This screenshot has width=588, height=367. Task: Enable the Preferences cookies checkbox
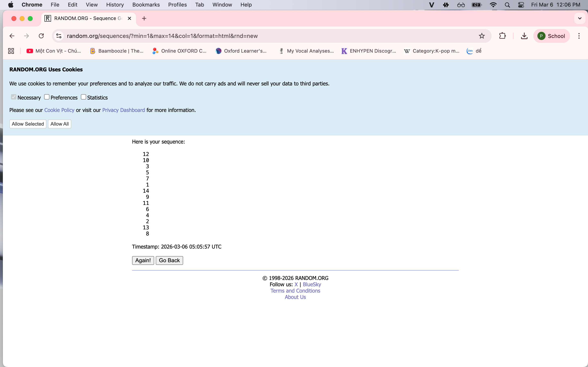47,97
